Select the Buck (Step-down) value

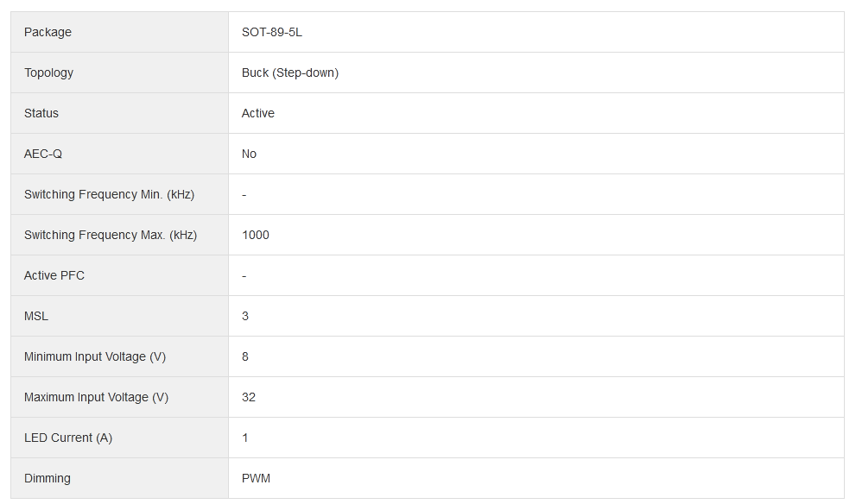[289, 73]
